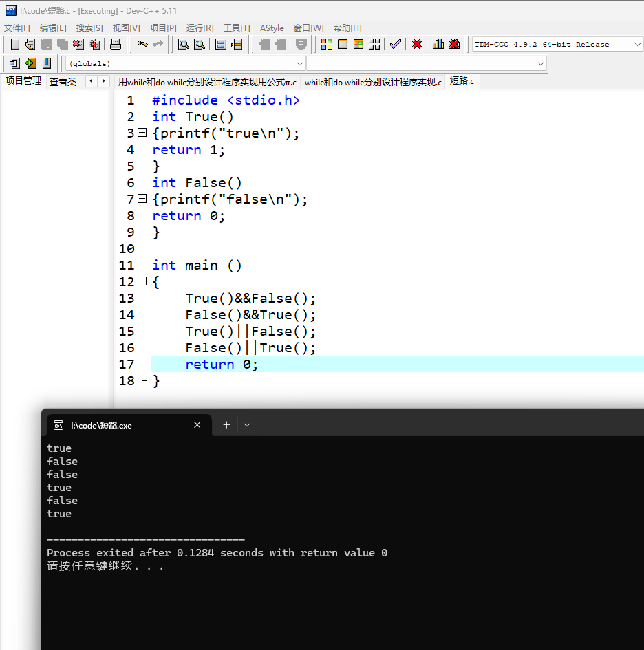The image size is (644, 650).
Task: Collapse the fold at line 3
Action: [142, 133]
